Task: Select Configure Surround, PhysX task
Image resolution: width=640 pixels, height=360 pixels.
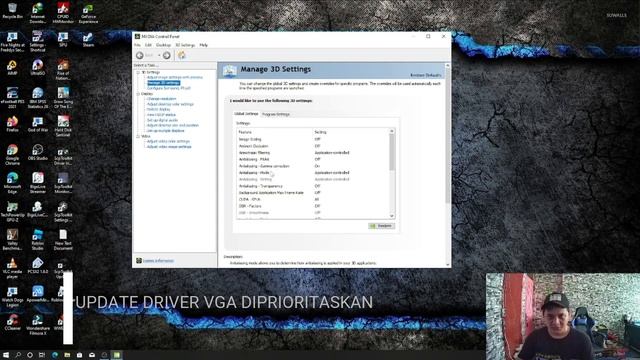Action: 169,88
